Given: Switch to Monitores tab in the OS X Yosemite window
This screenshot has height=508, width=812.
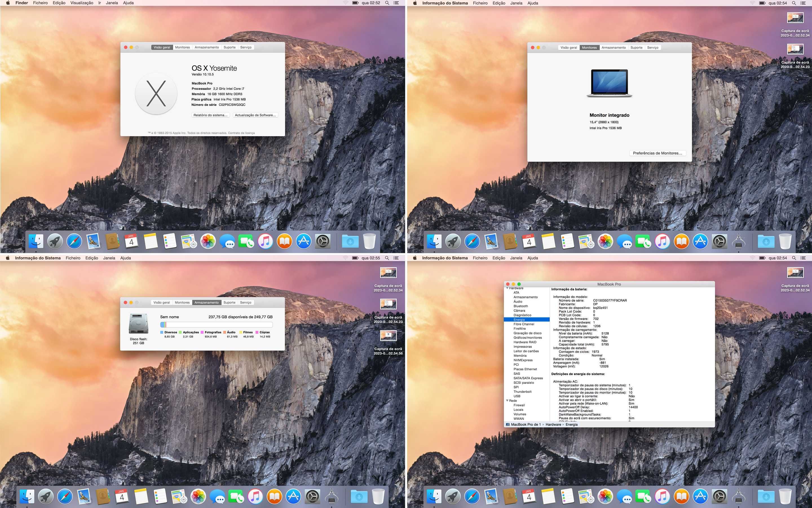Looking at the screenshot, I should pos(182,47).
